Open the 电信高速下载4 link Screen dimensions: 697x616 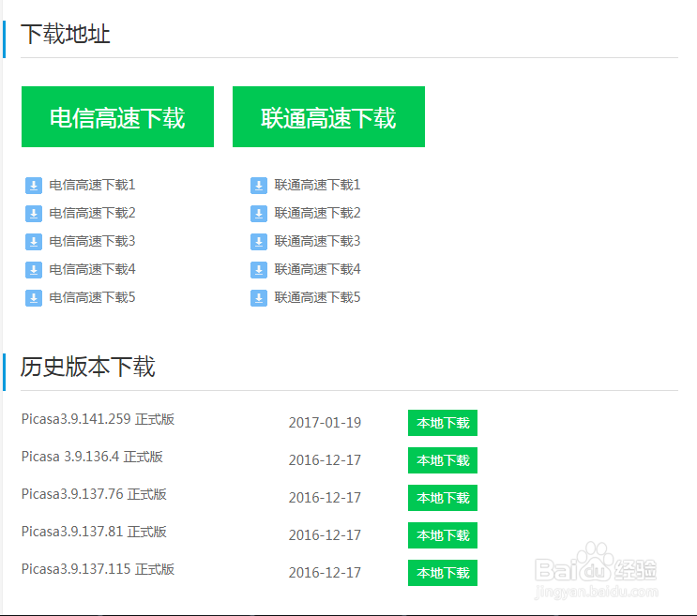(92, 269)
